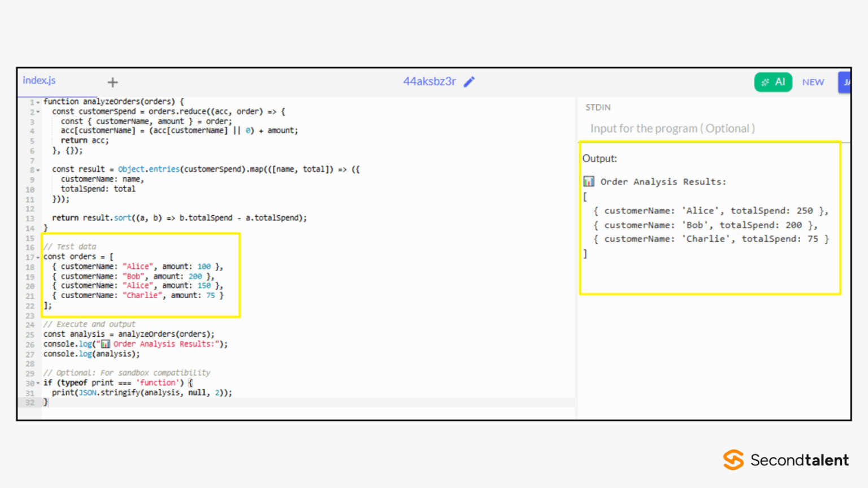Click the STDIN input field
The height and width of the screenshot is (488, 868).
point(714,128)
